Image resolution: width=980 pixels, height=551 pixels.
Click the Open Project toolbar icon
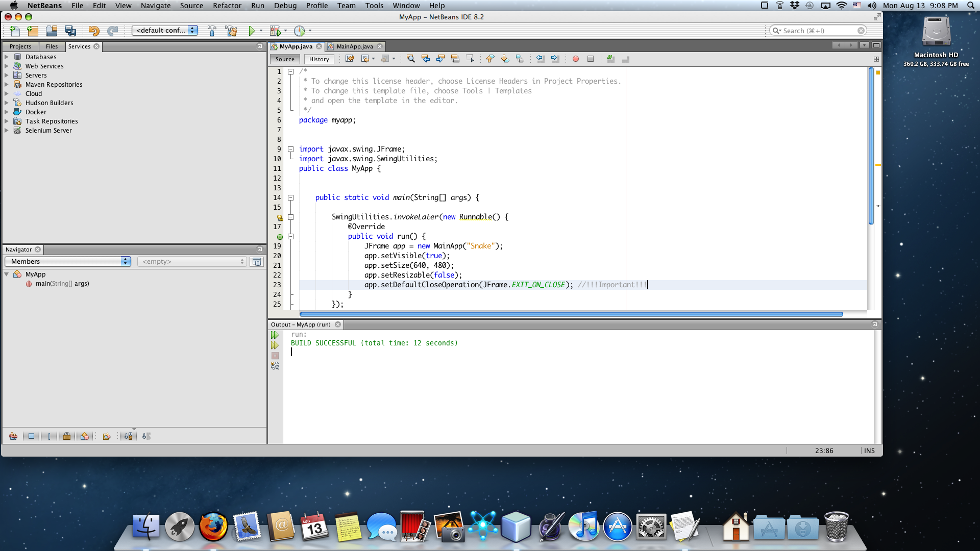click(52, 31)
